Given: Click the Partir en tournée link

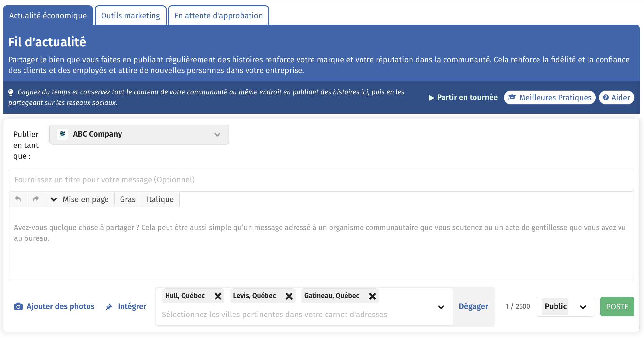Looking at the screenshot, I should [463, 97].
